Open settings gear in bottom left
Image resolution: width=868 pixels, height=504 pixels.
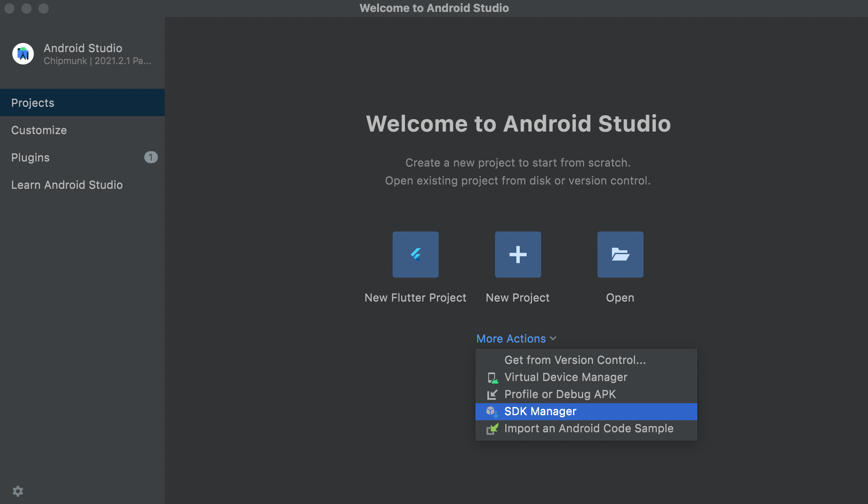tap(18, 491)
